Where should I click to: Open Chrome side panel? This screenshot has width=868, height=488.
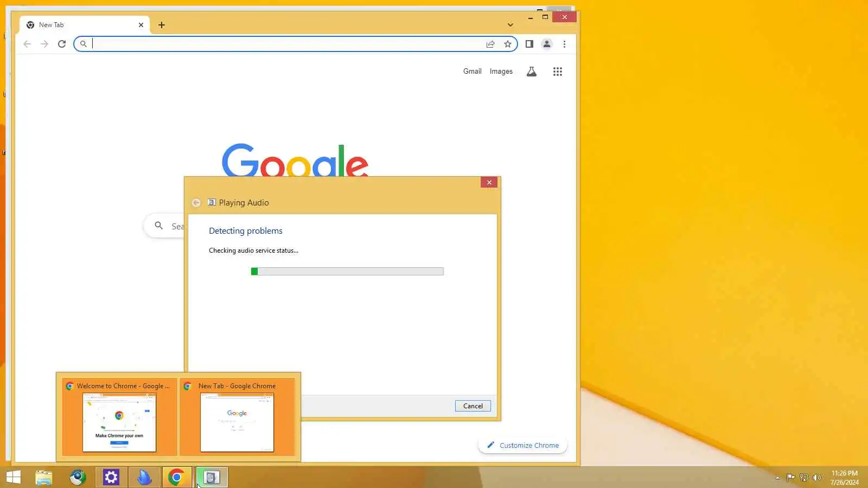click(529, 44)
